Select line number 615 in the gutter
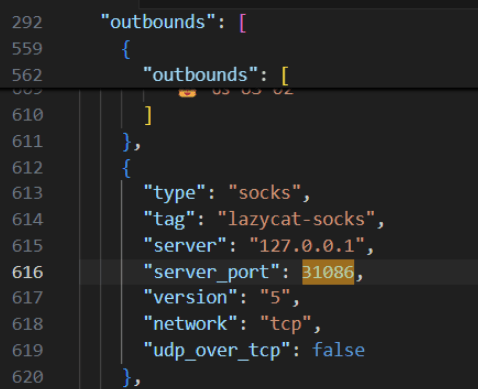Screen dimensions: 478x389 27,246
